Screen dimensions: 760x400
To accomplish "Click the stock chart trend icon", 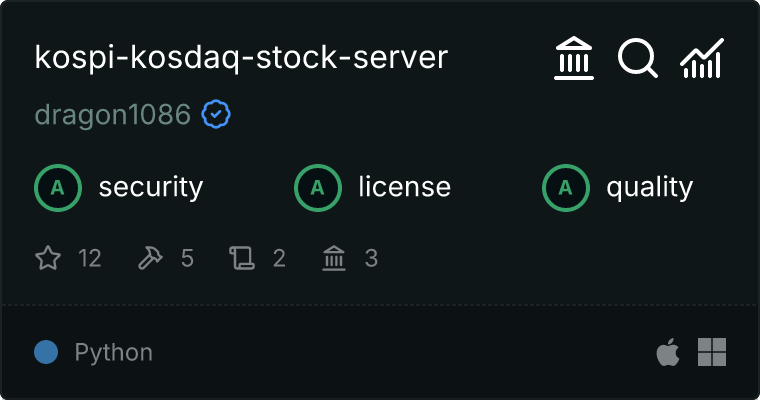I will [x=701, y=60].
